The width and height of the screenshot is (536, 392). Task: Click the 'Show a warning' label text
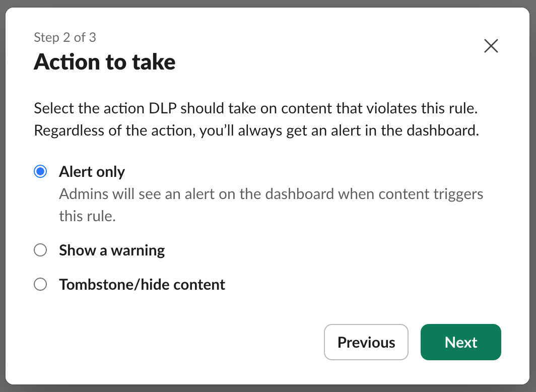click(x=112, y=250)
